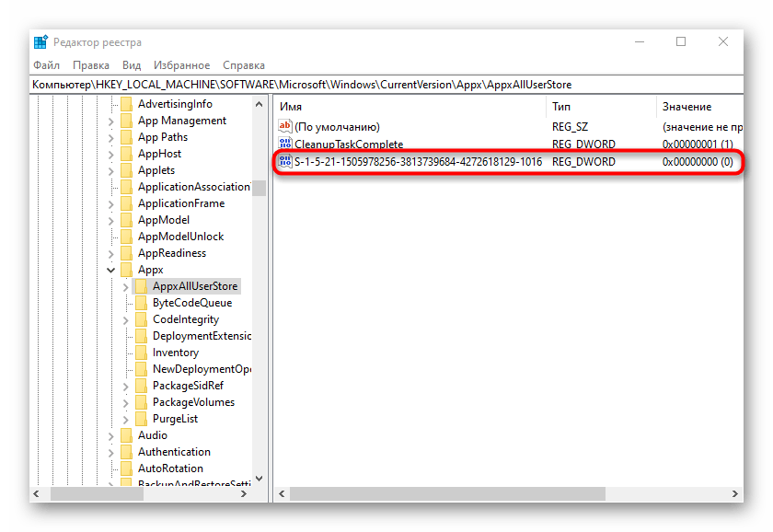The width and height of the screenshot is (773, 532).
Task: Select the ApplicationFrame folder icon
Action: [127, 203]
